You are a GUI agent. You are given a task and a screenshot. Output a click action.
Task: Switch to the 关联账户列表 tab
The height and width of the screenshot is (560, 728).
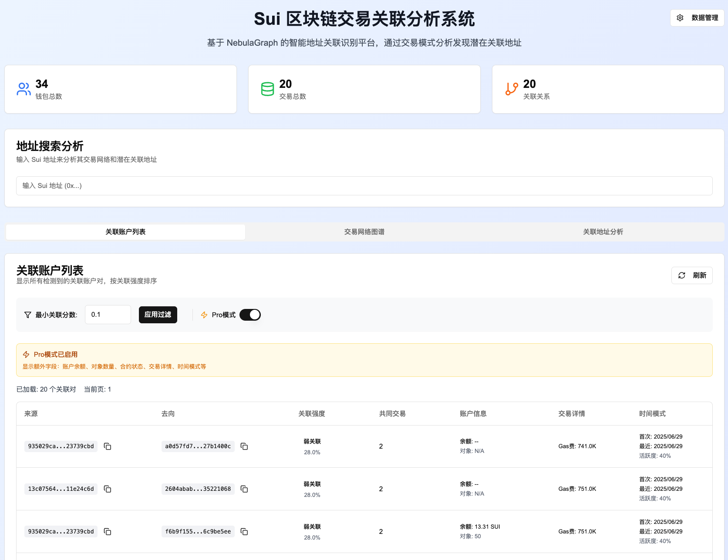click(x=125, y=232)
